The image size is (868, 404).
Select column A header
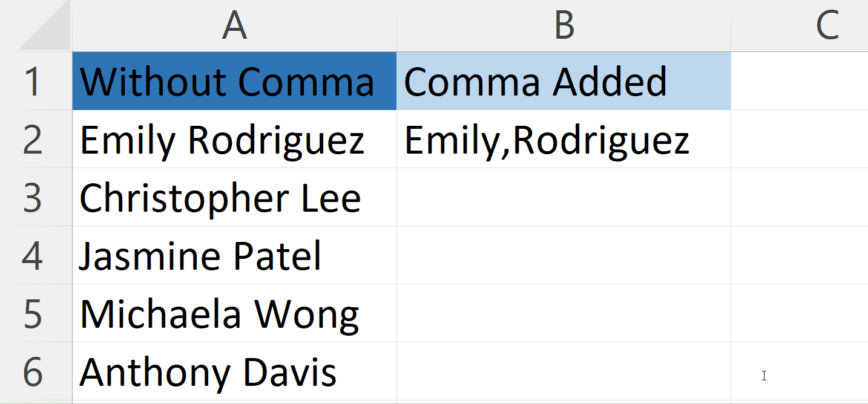(234, 25)
